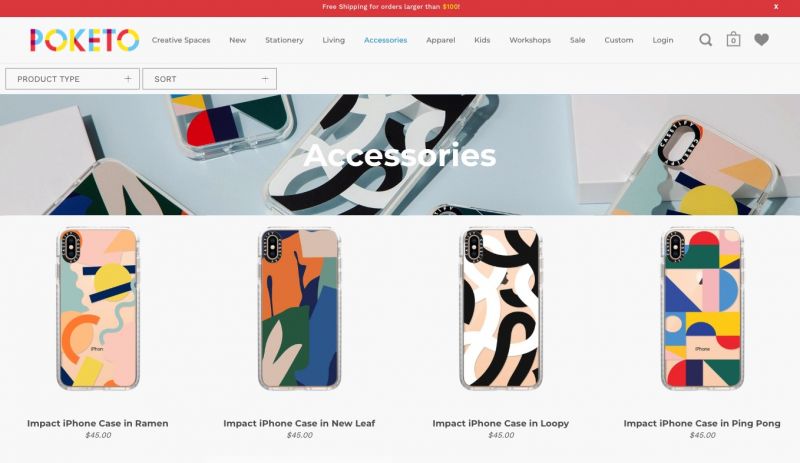The image size is (800, 463).
Task: Click the plus sign in Sort box
Action: pyautogui.click(x=265, y=79)
